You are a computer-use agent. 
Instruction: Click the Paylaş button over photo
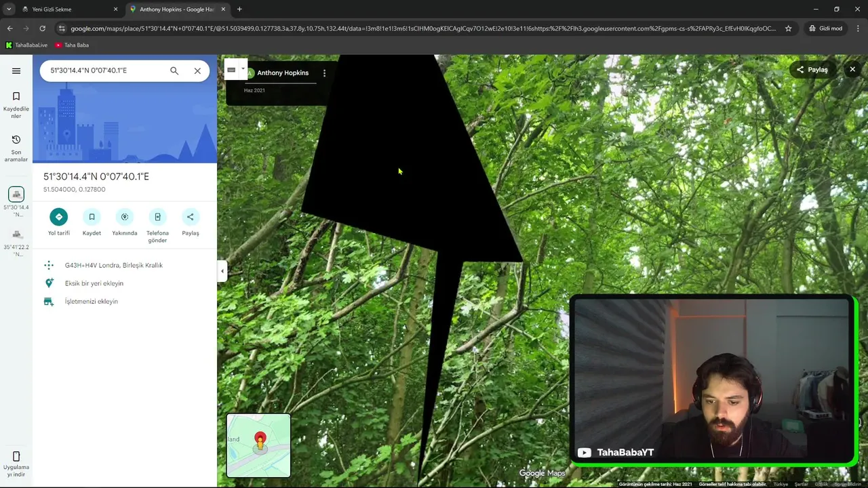(812, 70)
